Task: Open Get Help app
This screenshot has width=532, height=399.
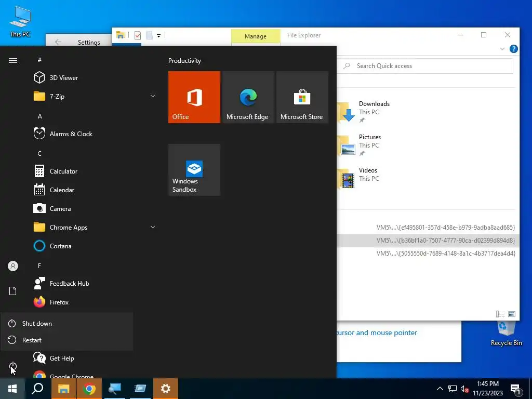Action: 95,358
